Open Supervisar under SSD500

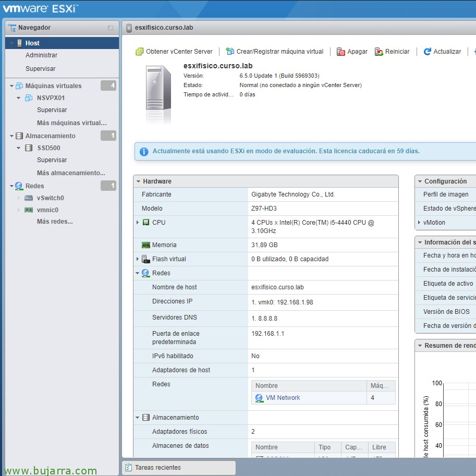tap(52, 160)
